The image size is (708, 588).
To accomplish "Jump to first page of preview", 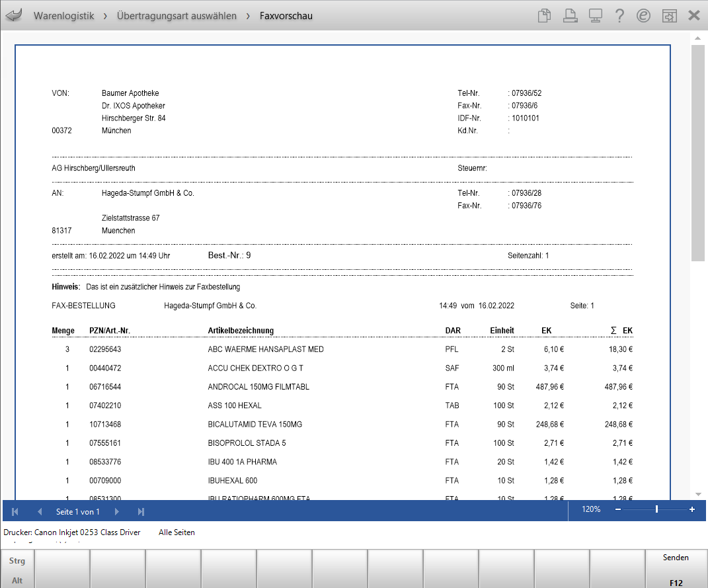I will [x=15, y=512].
